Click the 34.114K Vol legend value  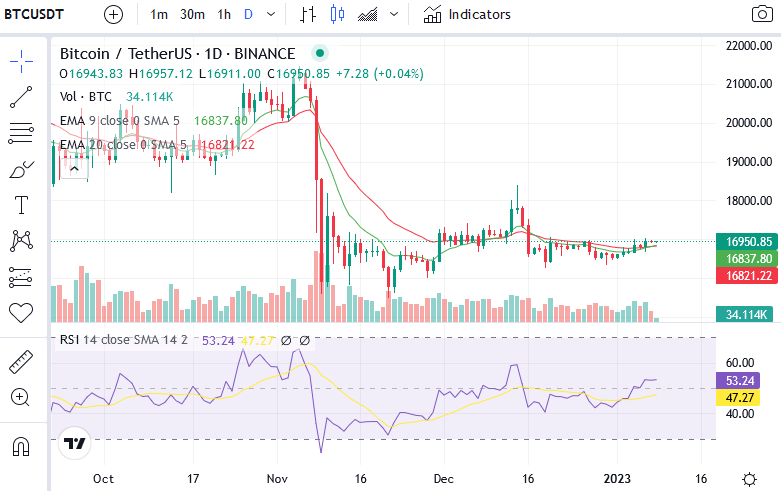click(149, 97)
